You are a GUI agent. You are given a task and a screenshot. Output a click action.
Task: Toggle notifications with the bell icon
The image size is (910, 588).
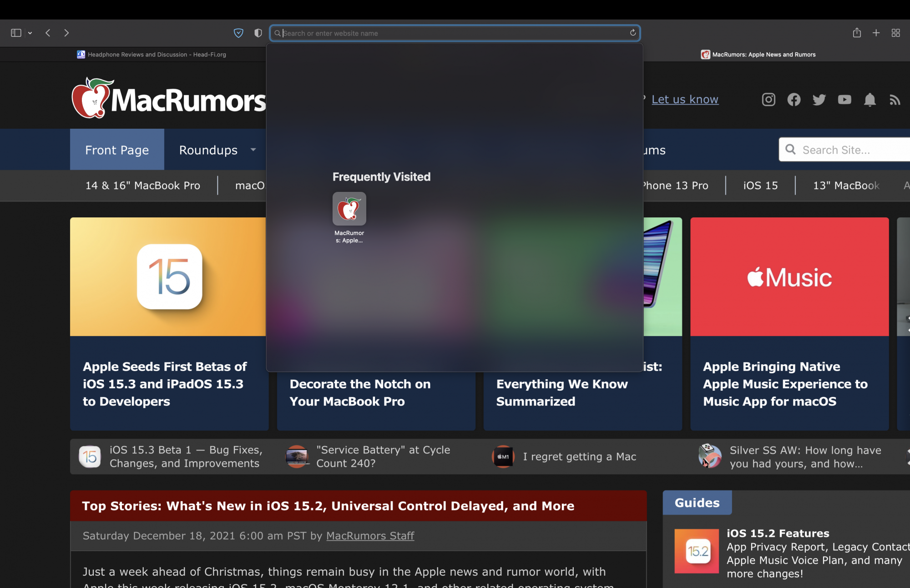pos(870,100)
